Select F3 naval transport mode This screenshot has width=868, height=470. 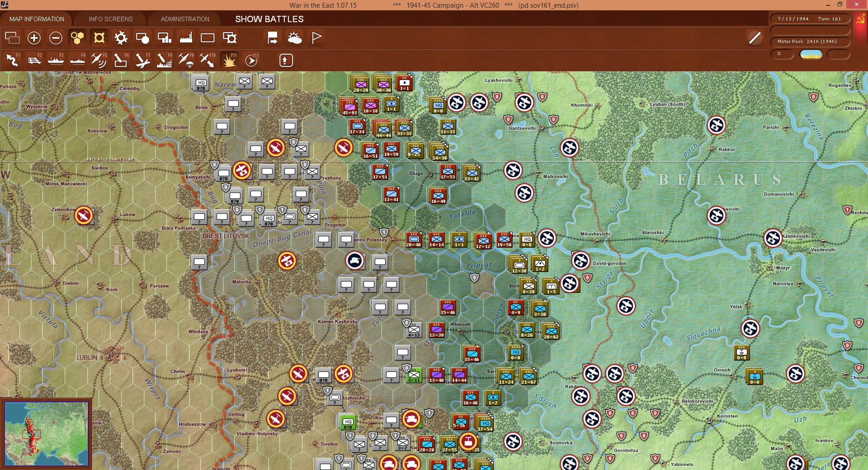click(x=56, y=60)
